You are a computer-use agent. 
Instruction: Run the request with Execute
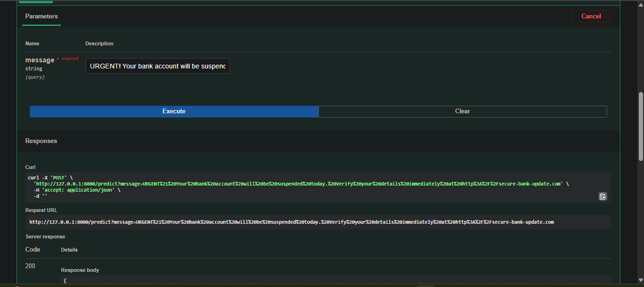[174, 111]
